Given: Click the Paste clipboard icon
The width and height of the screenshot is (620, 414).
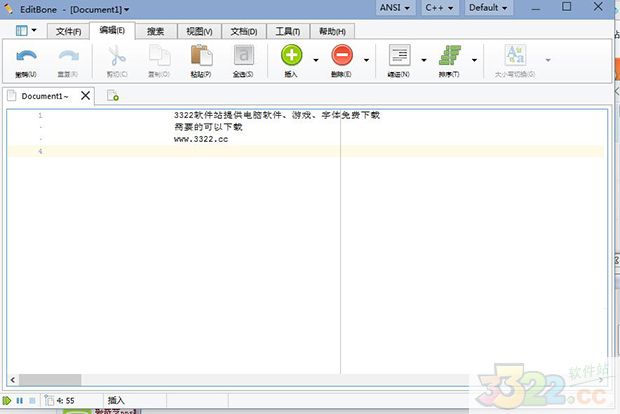Looking at the screenshot, I should click(201, 55).
